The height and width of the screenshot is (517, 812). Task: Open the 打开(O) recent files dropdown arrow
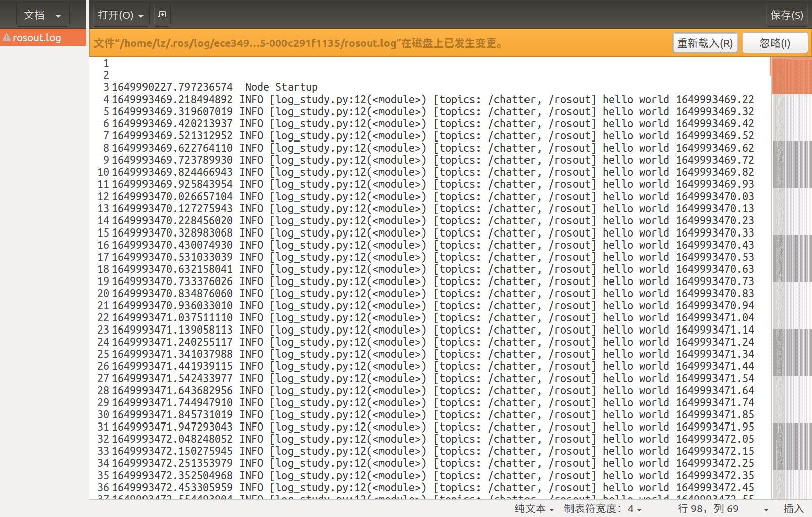[141, 15]
